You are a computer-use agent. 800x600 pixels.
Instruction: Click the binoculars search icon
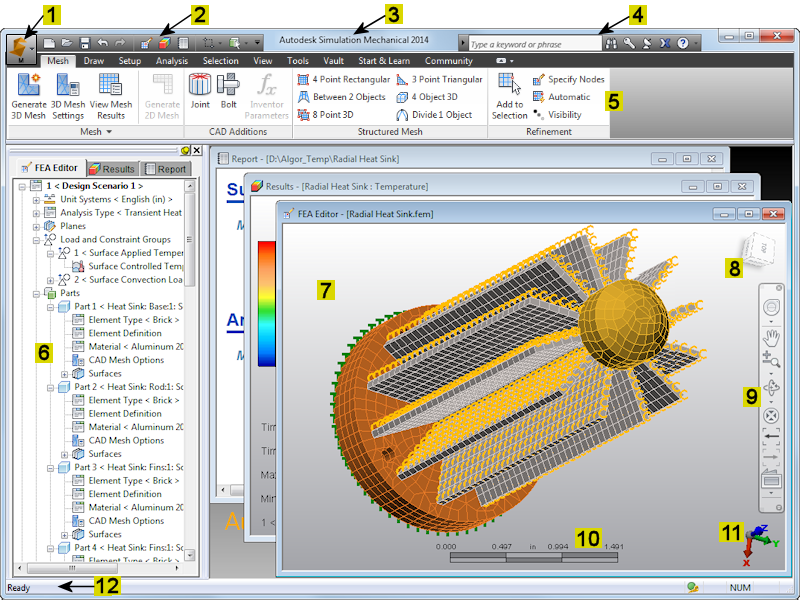click(x=611, y=44)
